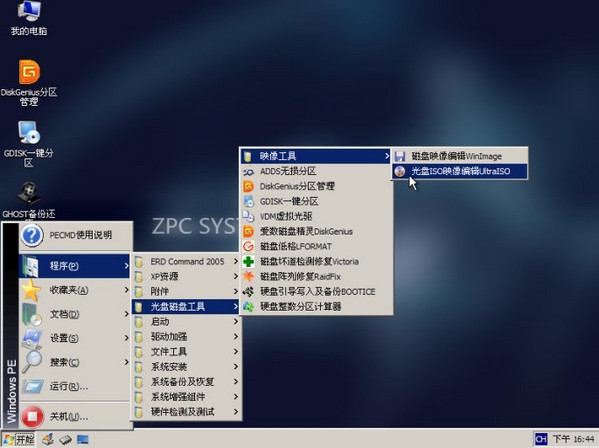Click the 硬盘引导写入及备份BOOTICE icon
This screenshot has height=448, width=599.
pos(248,292)
